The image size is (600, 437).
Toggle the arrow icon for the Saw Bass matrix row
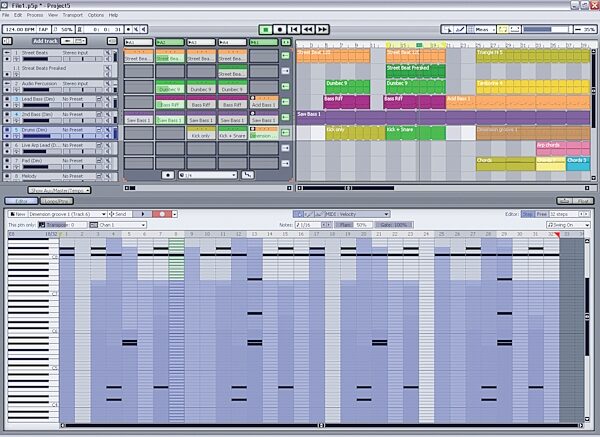click(x=285, y=117)
